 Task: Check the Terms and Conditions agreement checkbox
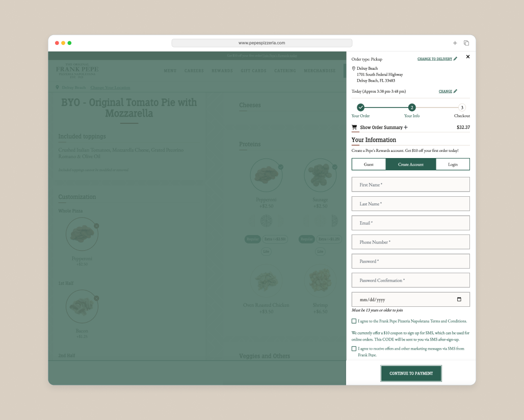[x=354, y=321]
